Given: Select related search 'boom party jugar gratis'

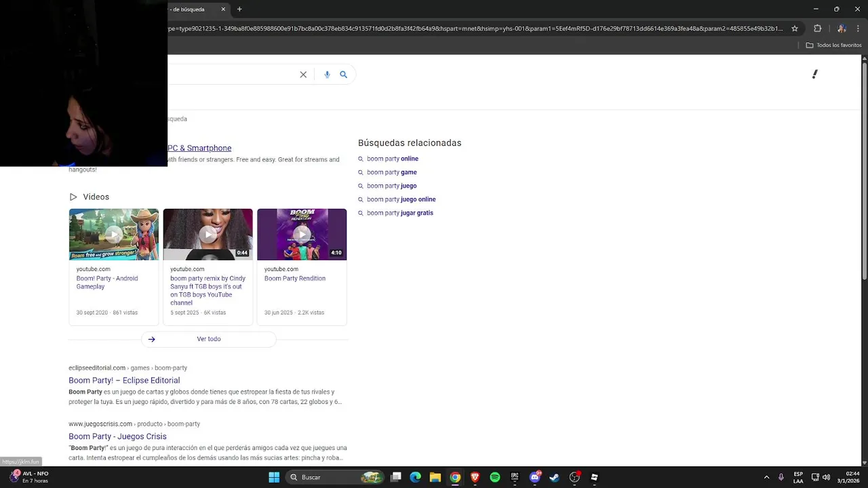Looking at the screenshot, I should point(400,213).
